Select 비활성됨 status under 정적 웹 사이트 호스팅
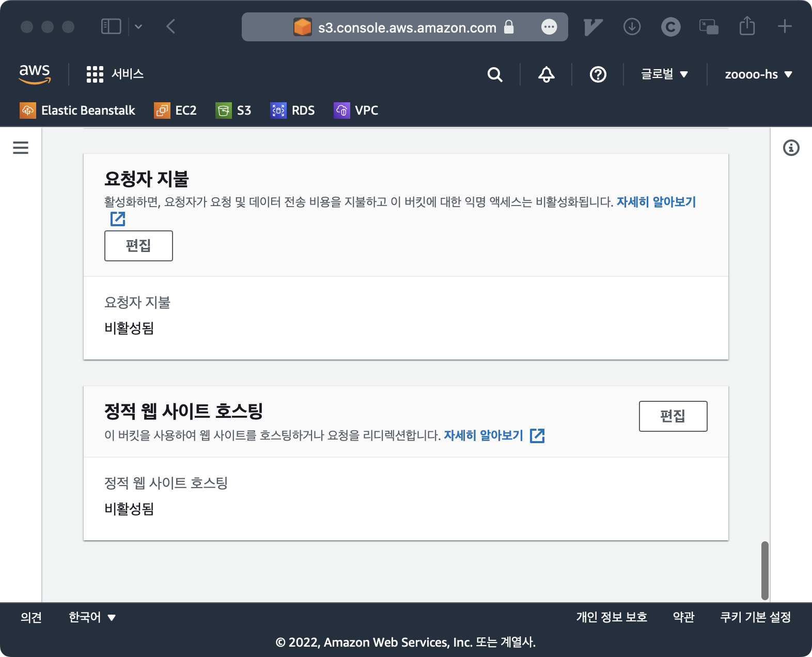Screen dimensions: 812x657 (x=129, y=509)
